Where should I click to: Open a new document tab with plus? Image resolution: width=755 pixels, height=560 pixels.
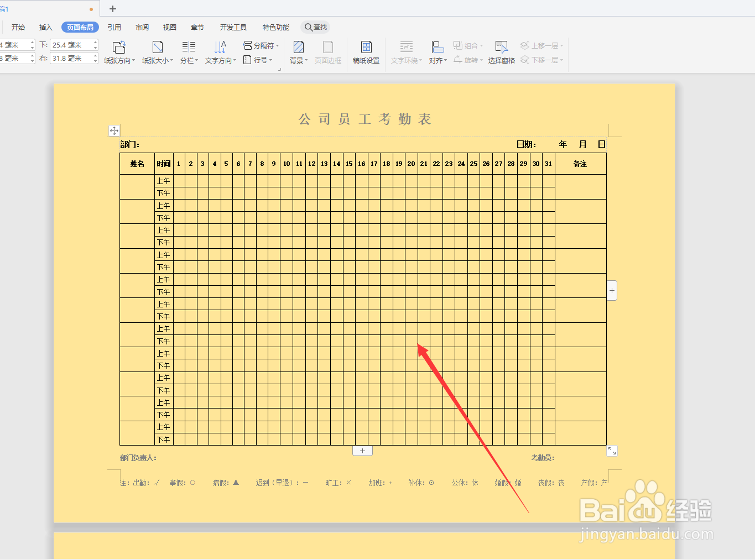click(113, 9)
